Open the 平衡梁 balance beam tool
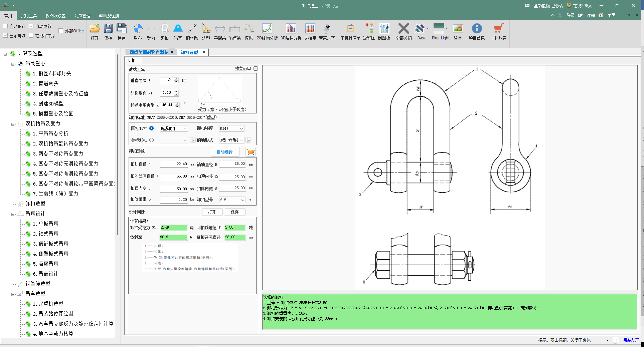 tap(220, 32)
